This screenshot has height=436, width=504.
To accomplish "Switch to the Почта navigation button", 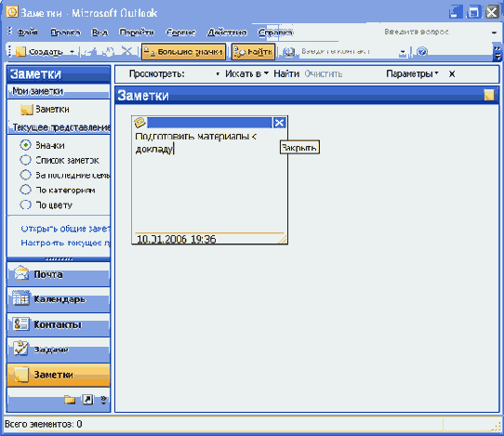I will 59,275.
